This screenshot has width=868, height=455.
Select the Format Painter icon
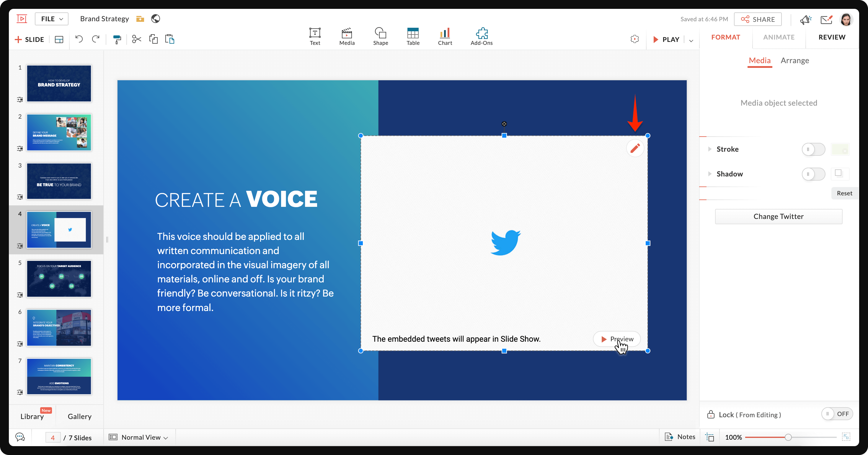pyautogui.click(x=117, y=40)
